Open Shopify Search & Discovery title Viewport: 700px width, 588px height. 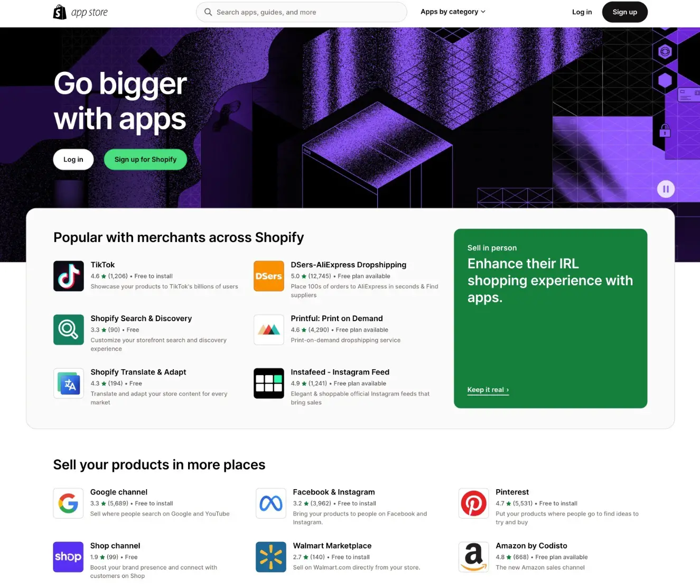point(141,319)
